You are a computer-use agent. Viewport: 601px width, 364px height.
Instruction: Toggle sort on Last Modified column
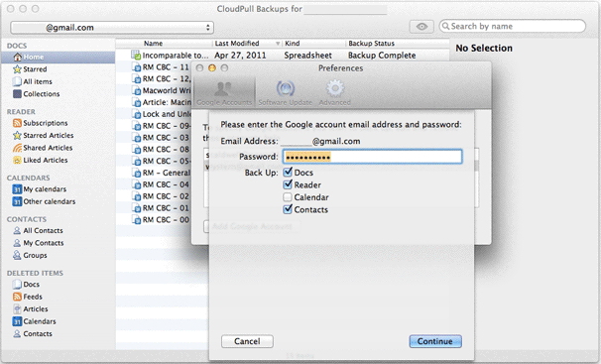(247, 44)
